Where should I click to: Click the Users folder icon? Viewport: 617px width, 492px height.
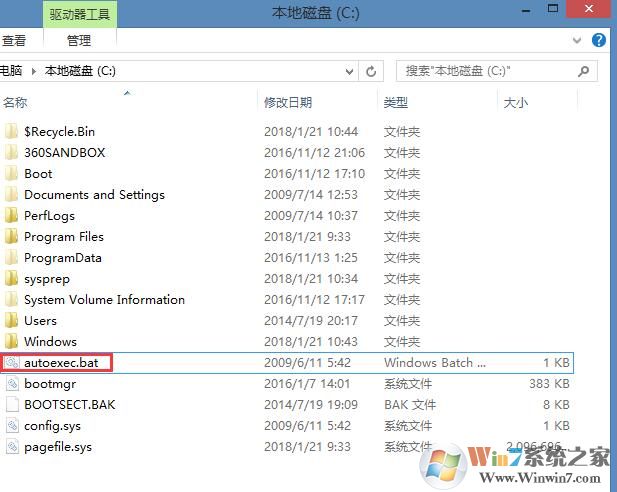[11, 321]
